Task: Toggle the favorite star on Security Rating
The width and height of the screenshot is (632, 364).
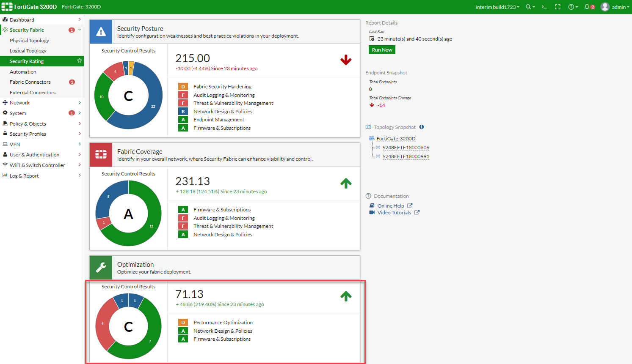Action: point(79,61)
